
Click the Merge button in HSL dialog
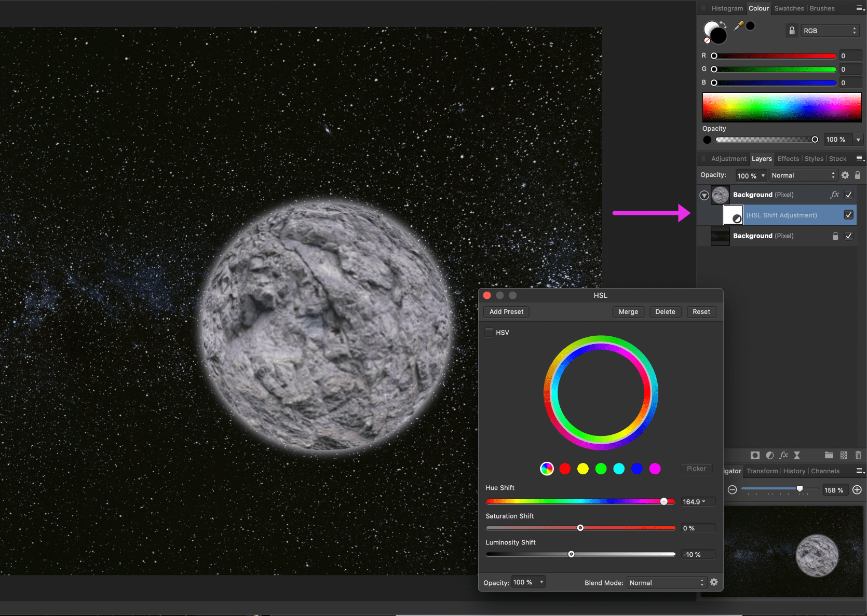[x=628, y=312]
